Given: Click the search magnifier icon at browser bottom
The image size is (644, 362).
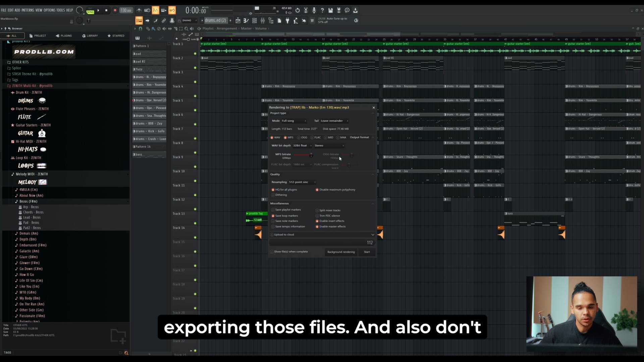Looking at the screenshot, I should 126,353.
